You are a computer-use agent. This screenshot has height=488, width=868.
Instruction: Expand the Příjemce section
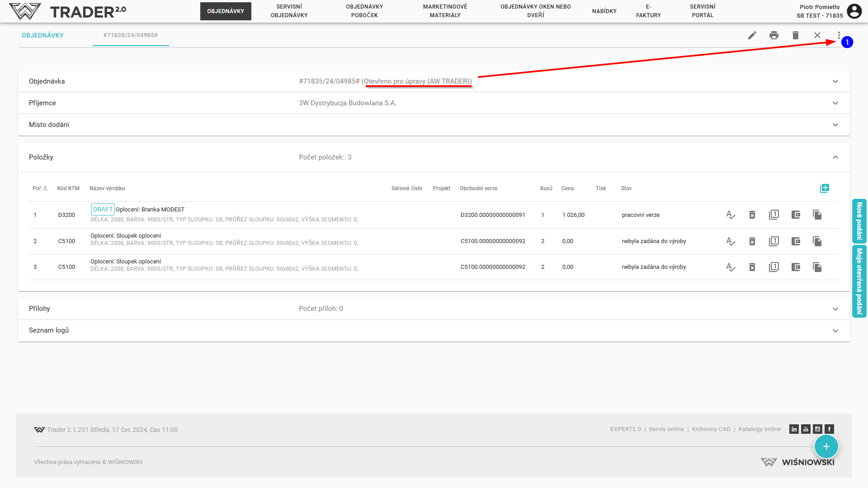[835, 103]
